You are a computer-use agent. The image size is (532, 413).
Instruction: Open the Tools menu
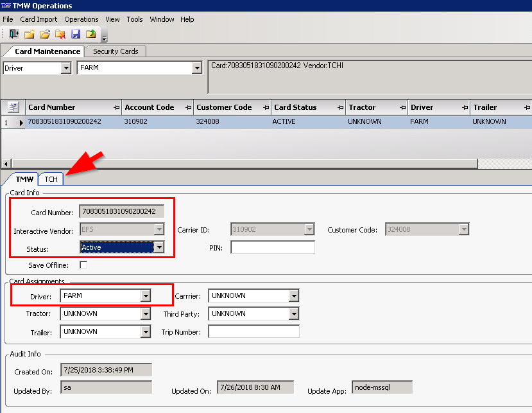click(x=135, y=19)
